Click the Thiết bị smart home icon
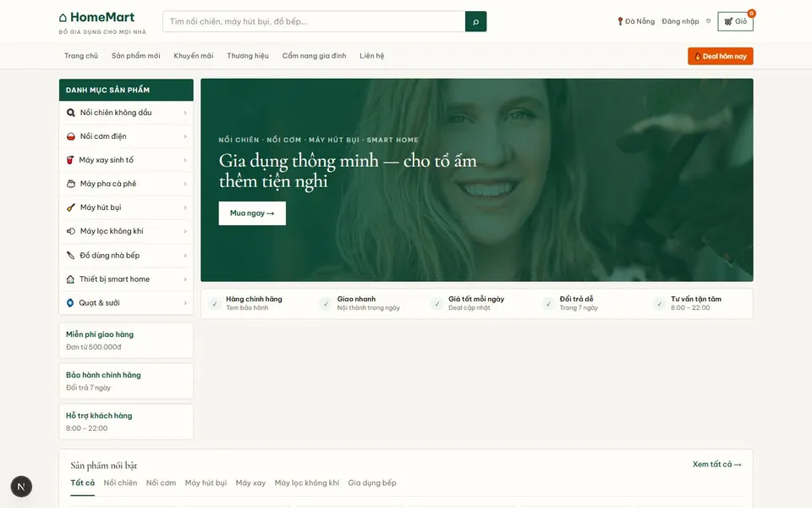The width and height of the screenshot is (812, 508). point(70,279)
